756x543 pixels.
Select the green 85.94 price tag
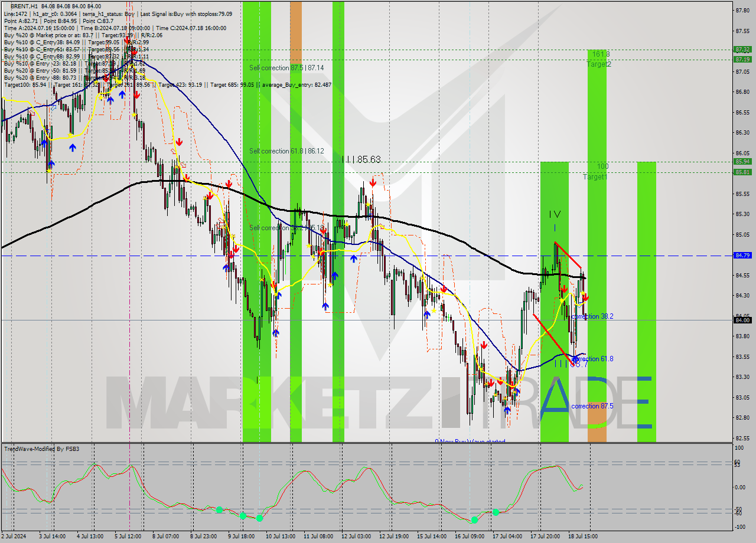point(742,161)
